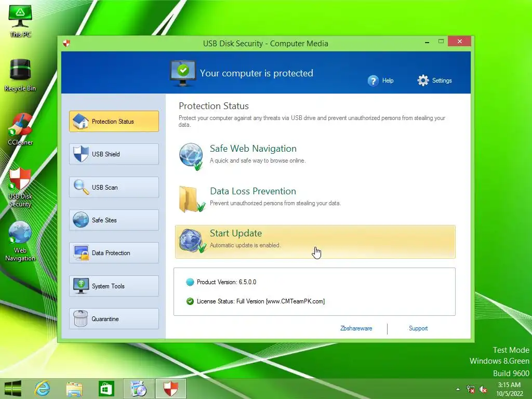Open Settings via the gear icon

point(423,81)
